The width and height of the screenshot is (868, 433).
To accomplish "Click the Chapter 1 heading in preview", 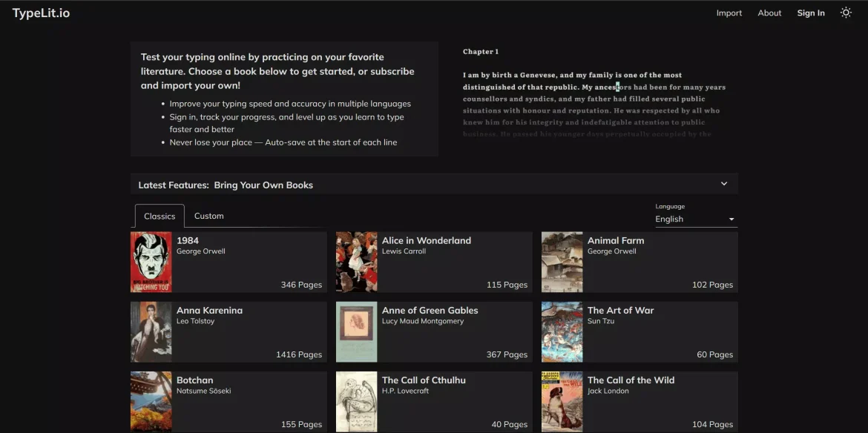I will coord(481,51).
